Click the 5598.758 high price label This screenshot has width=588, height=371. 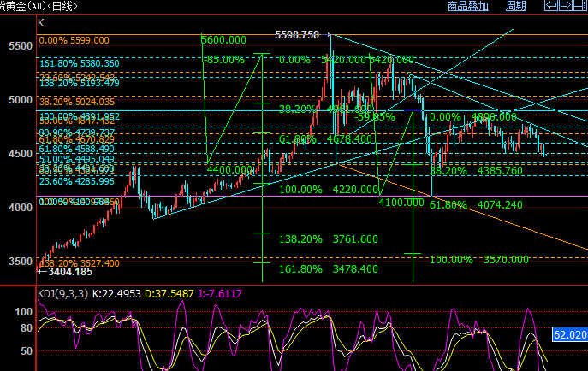pos(297,35)
